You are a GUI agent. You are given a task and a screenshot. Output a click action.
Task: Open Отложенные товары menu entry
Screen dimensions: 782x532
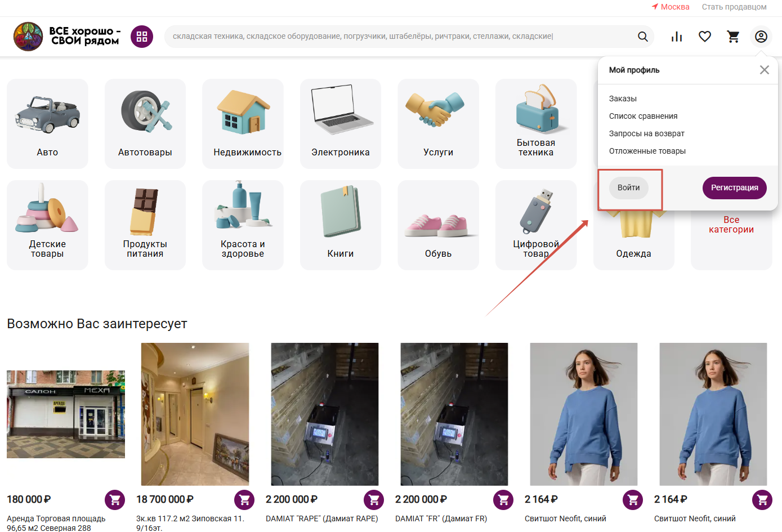pyautogui.click(x=647, y=151)
